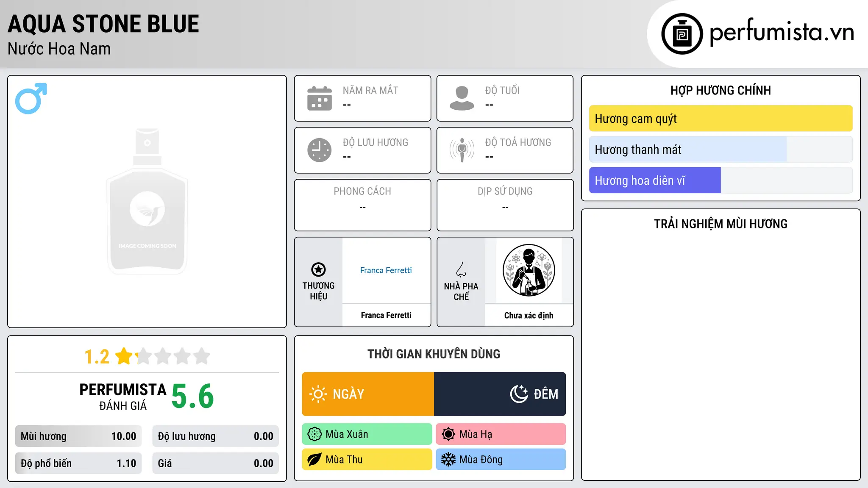Click the 1.2 user rating number

point(97,357)
